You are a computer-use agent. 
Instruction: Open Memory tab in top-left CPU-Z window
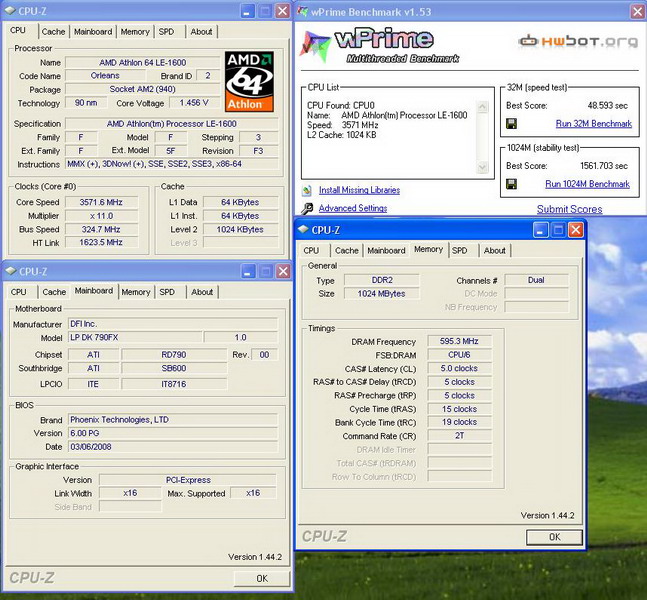135,32
